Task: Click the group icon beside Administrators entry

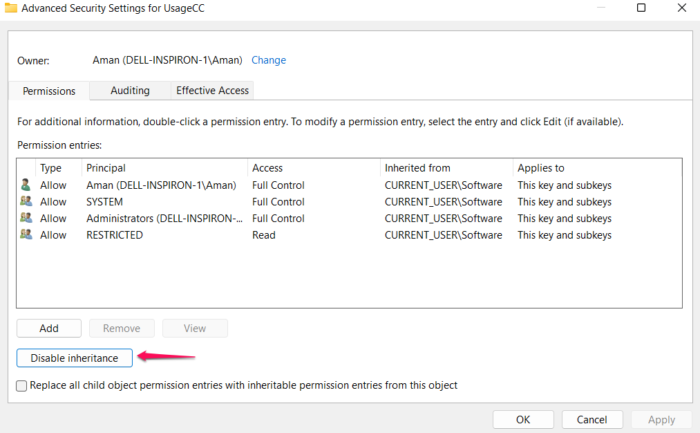Action: [25, 218]
